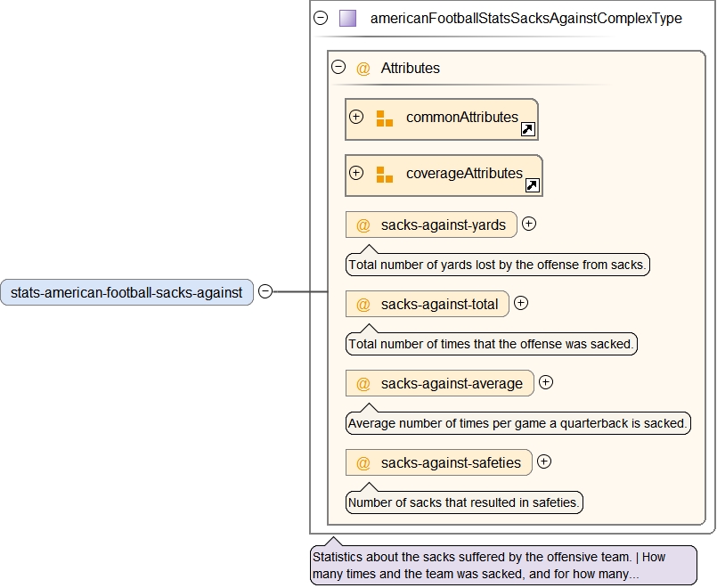This screenshot has width=717, height=588.
Task: Collapse the stats-american-football-sacks-against element
Action: click(265, 291)
